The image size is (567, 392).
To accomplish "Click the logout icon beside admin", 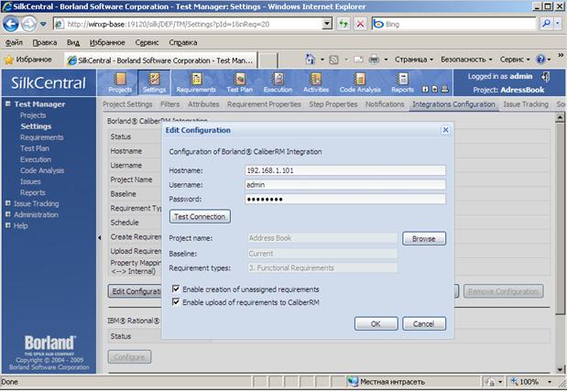I will pyautogui.click(x=546, y=76).
